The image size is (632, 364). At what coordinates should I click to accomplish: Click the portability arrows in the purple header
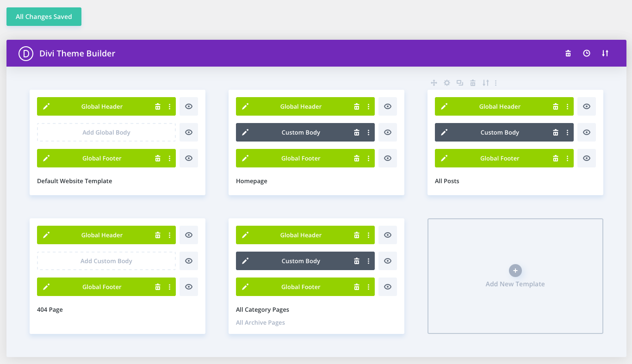(605, 53)
